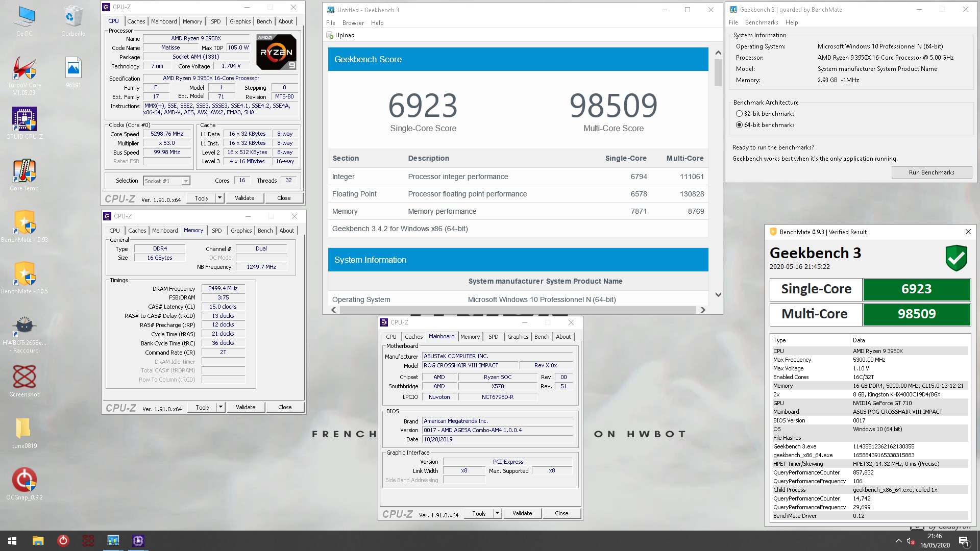Click Close button in top CPU-Z window
Screen dimensions: 980x551
point(284,198)
